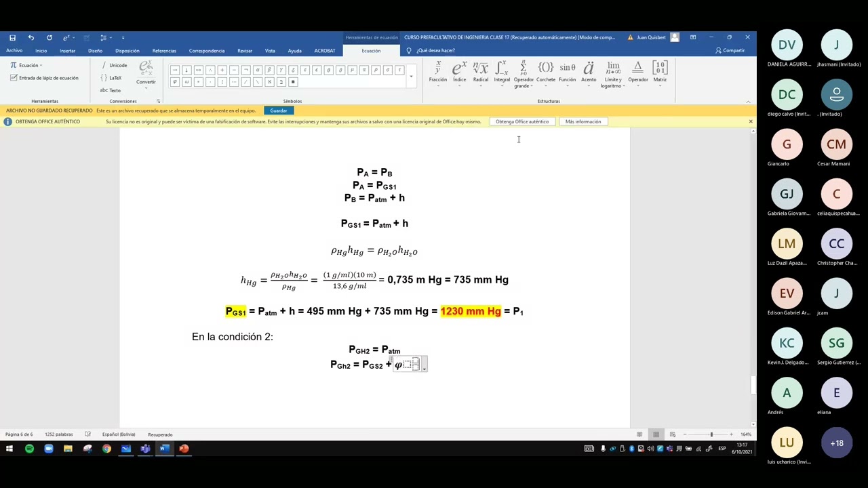868x488 pixels.
Task: Open the Windows Start menu
Action: 9,448
